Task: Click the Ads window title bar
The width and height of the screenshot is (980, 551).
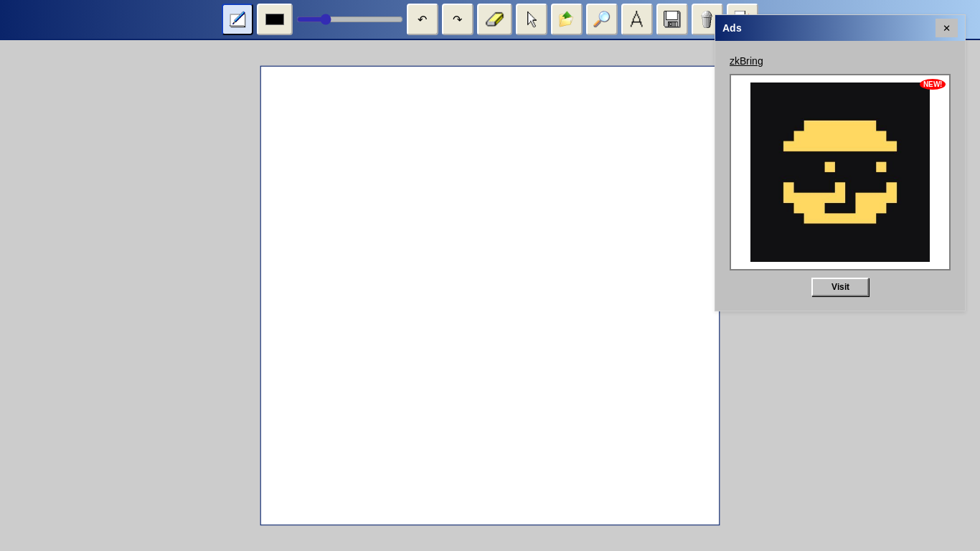Action: [x=825, y=28]
